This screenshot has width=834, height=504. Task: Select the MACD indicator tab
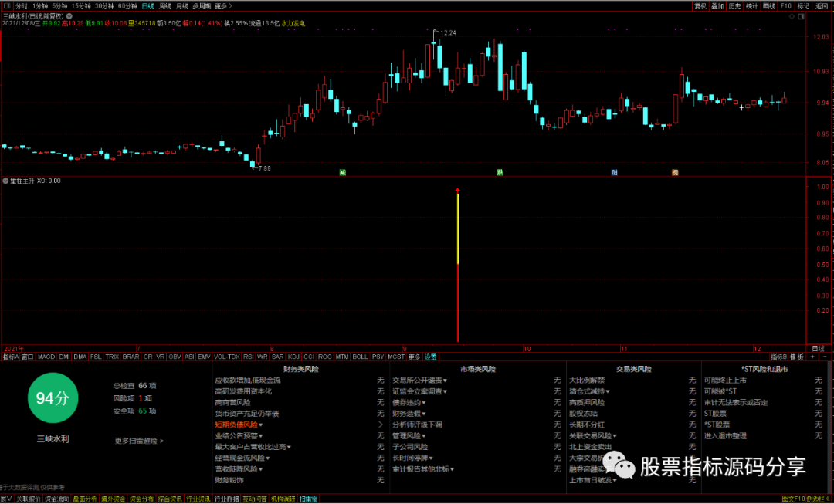[x=46, y=357]
